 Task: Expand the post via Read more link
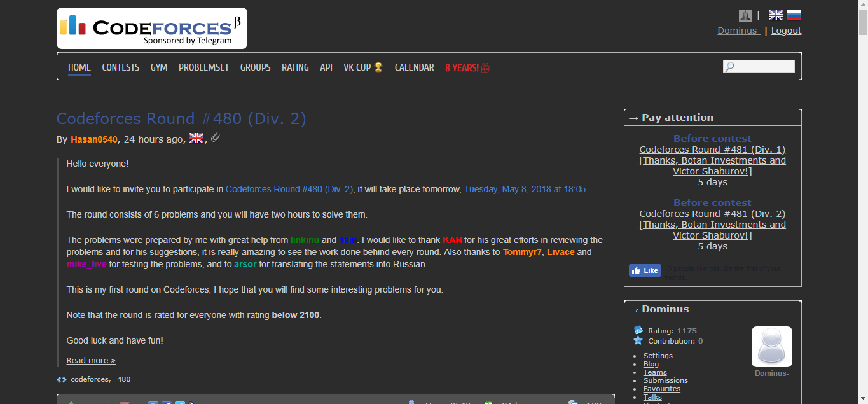pos(90,360)
